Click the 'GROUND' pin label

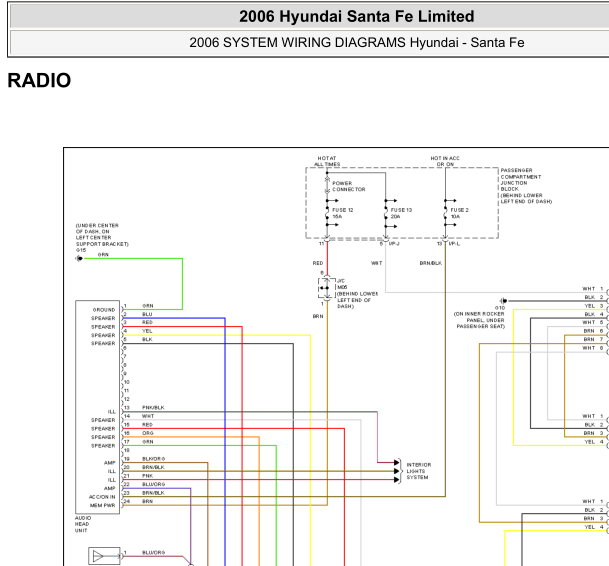tap(104, 310)
